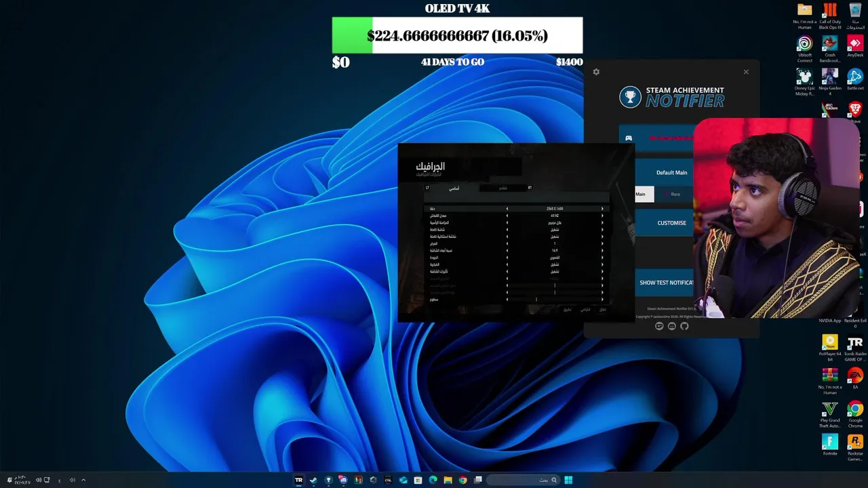This screenshot has height=488, width=868.
Task: Open ARC Raiders desktop shortcut
Action: [829, 108]
